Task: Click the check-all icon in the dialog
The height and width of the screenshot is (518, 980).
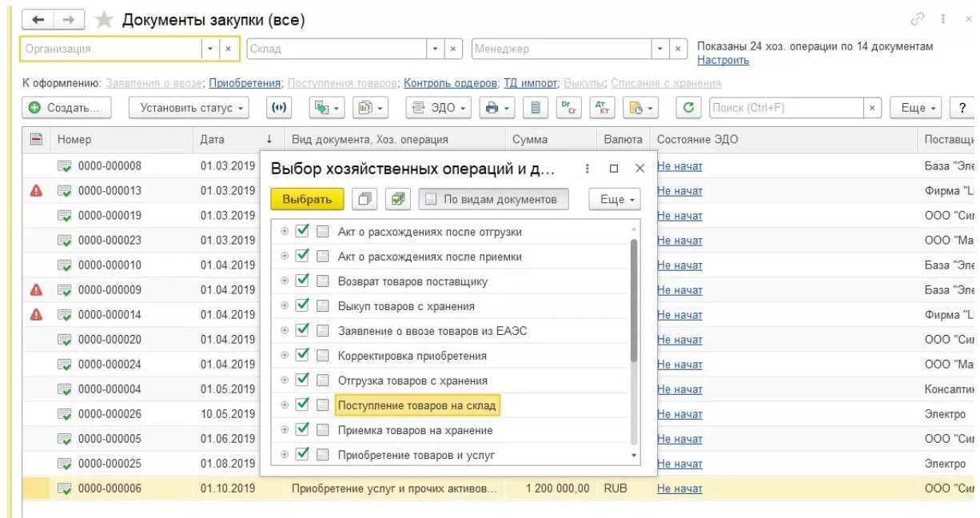Action: tap(396, 199)
